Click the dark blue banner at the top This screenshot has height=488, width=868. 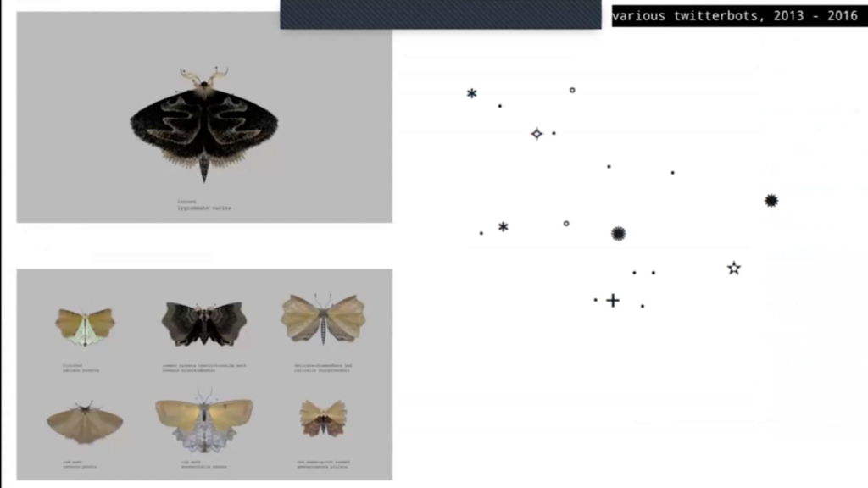(x=441, y=14)
